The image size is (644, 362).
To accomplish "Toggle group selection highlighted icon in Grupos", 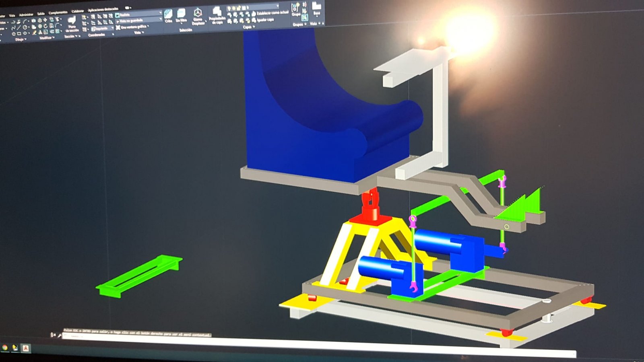I will point(304,18).
